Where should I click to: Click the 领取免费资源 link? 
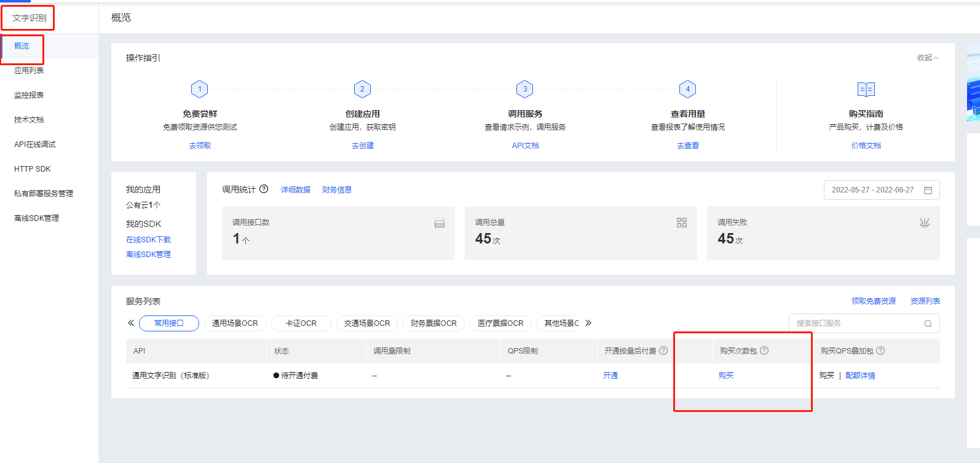(874, 301)
